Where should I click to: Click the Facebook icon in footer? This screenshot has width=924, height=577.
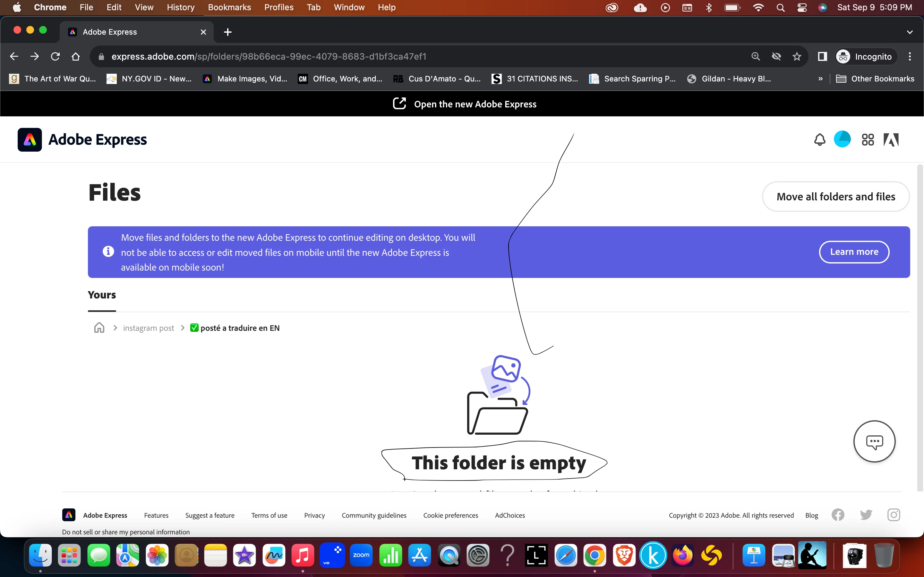[838, 515]
